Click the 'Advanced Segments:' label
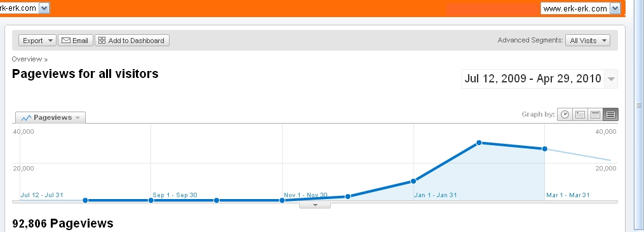The image size is (644, 232). click(530, 40)
